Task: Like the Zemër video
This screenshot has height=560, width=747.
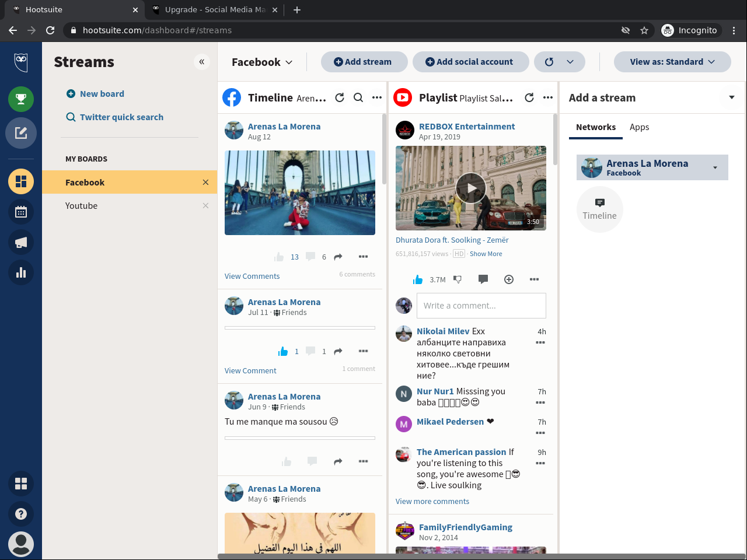Action: [x=418, y=279]
